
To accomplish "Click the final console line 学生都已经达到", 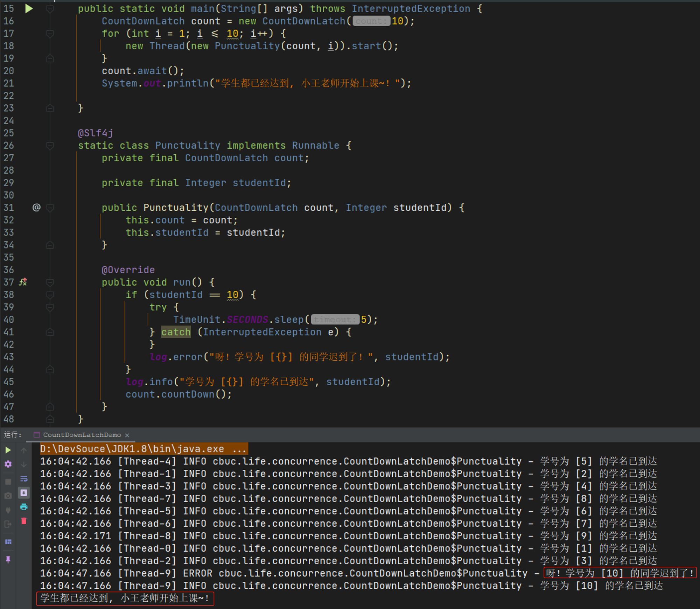I will (125, 598).
